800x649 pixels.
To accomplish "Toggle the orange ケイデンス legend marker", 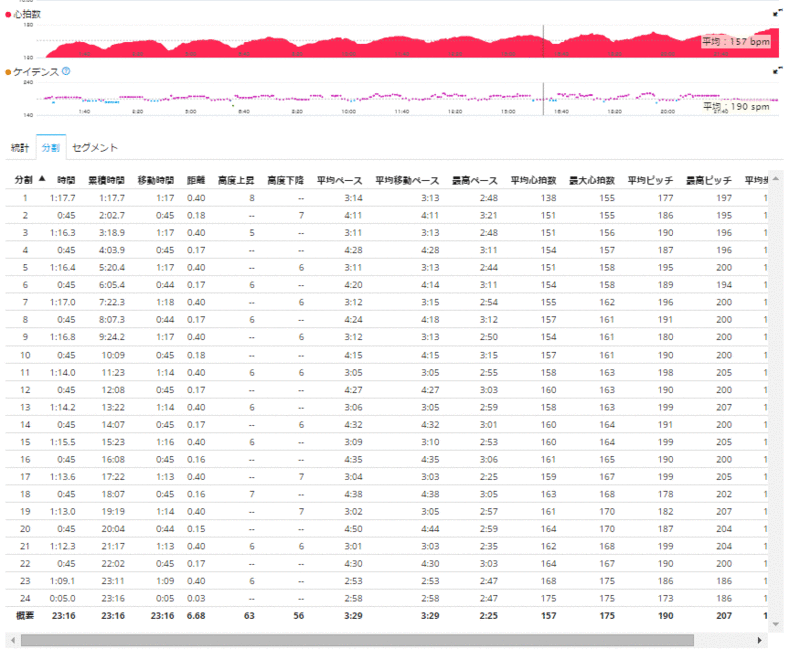I will [x=10, y=70].
